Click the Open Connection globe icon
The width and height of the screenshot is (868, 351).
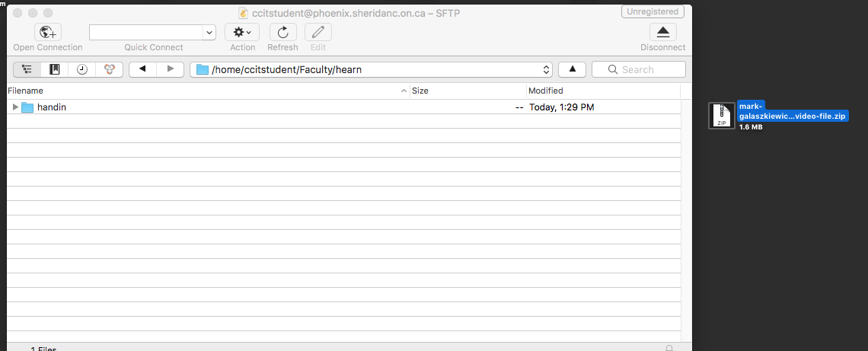48,32
